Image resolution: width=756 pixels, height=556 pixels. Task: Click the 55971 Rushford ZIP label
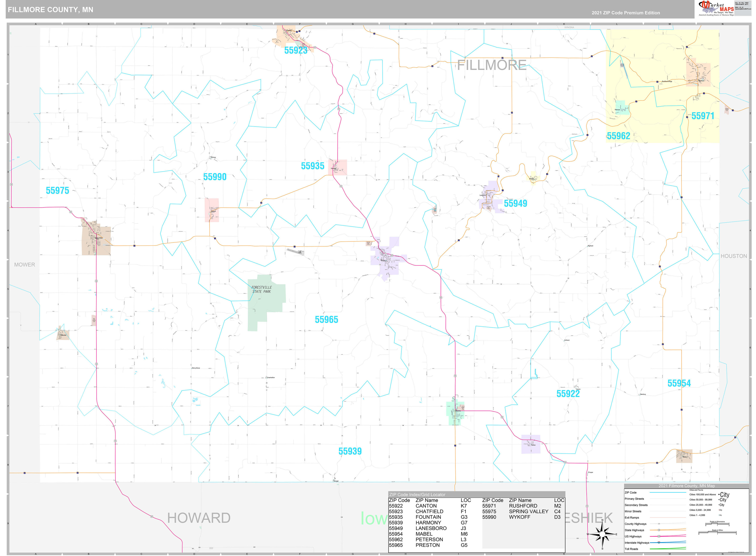703,116
